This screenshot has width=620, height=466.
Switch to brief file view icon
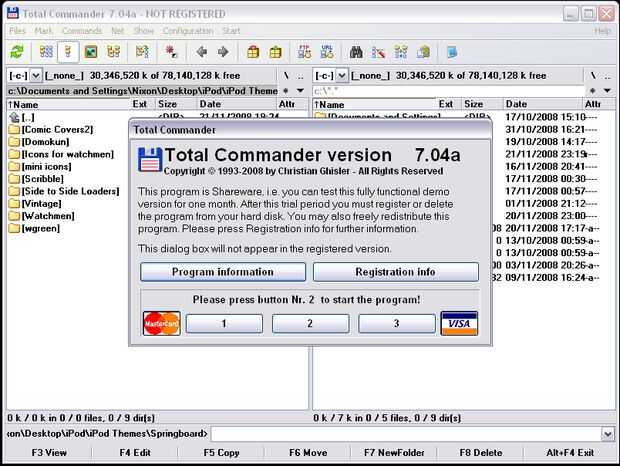[46, 52]
